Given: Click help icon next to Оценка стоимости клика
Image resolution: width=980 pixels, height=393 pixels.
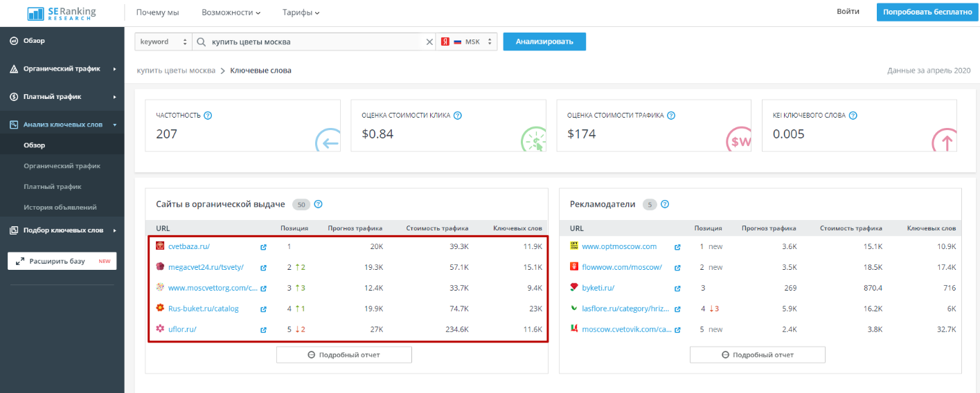Looking at the screenshot, I should coord(458,116).
